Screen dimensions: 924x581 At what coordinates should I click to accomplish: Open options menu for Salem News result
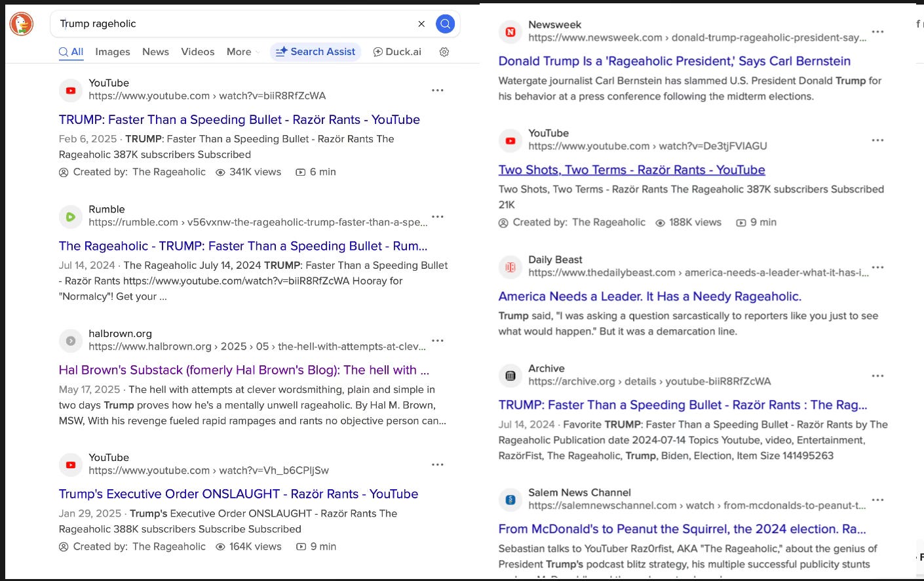coord(878,500)
